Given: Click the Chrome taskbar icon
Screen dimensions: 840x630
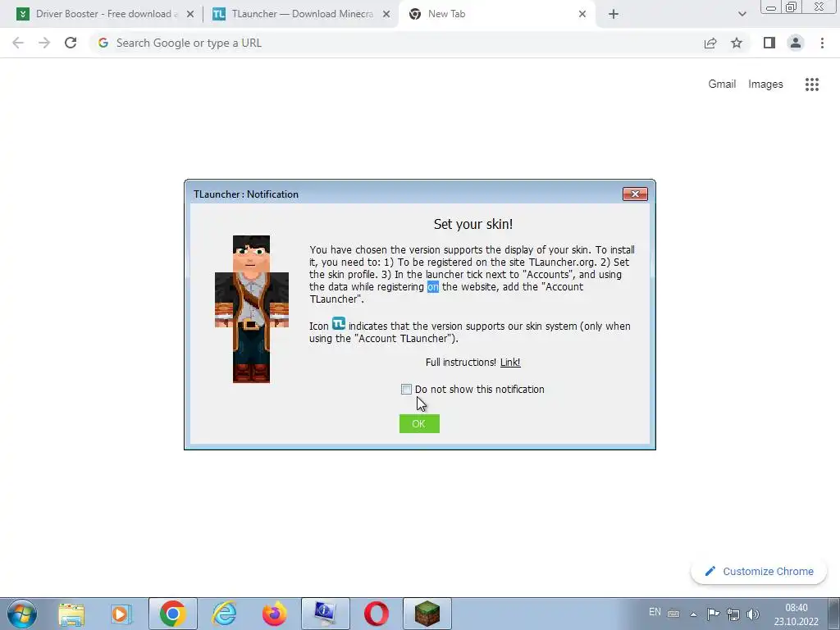Looking at the screenshot, I should (x=172, y=614).
